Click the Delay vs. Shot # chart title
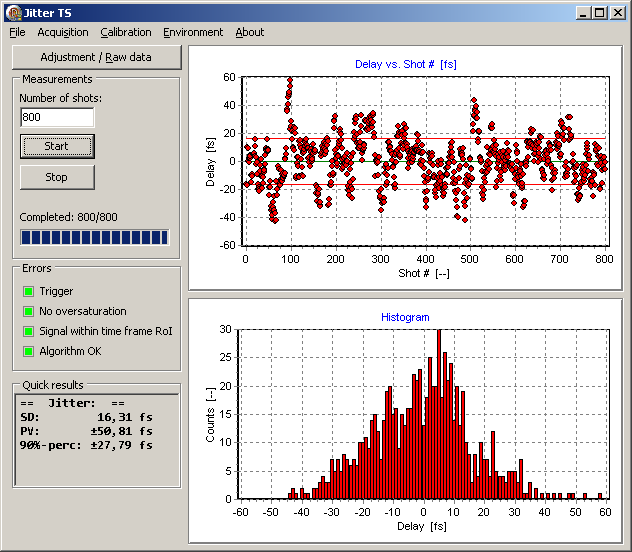 (x=405, y=64)
